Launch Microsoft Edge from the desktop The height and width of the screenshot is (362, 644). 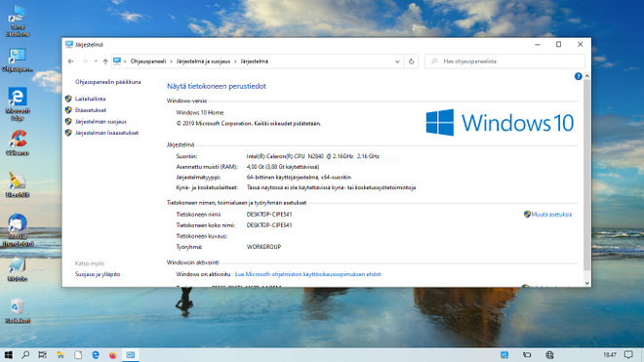(x=18, y=103)
